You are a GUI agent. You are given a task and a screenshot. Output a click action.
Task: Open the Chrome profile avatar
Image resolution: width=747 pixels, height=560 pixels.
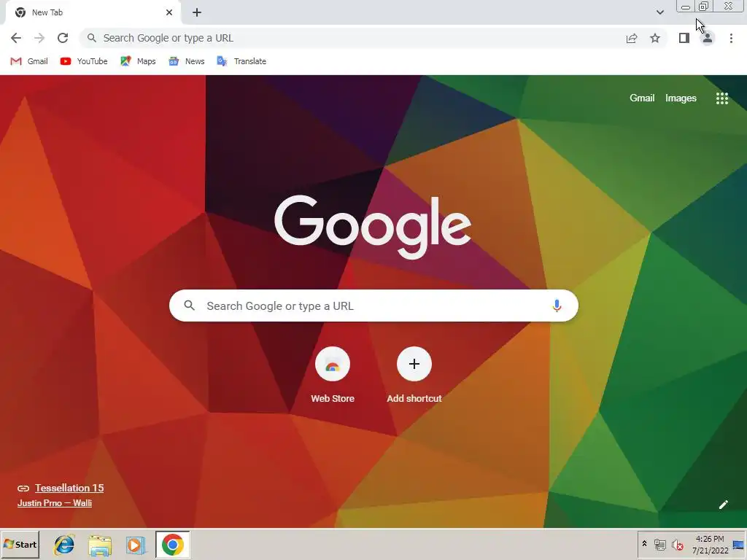[708, 38]
